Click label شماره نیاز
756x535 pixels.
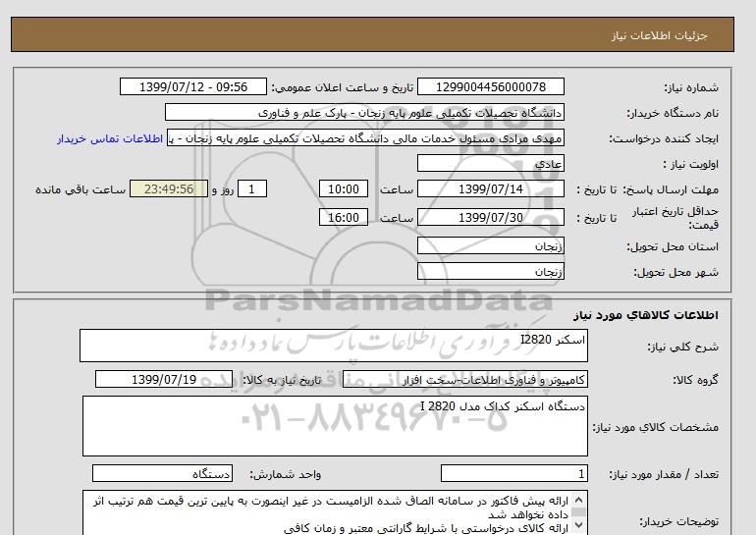691,87
